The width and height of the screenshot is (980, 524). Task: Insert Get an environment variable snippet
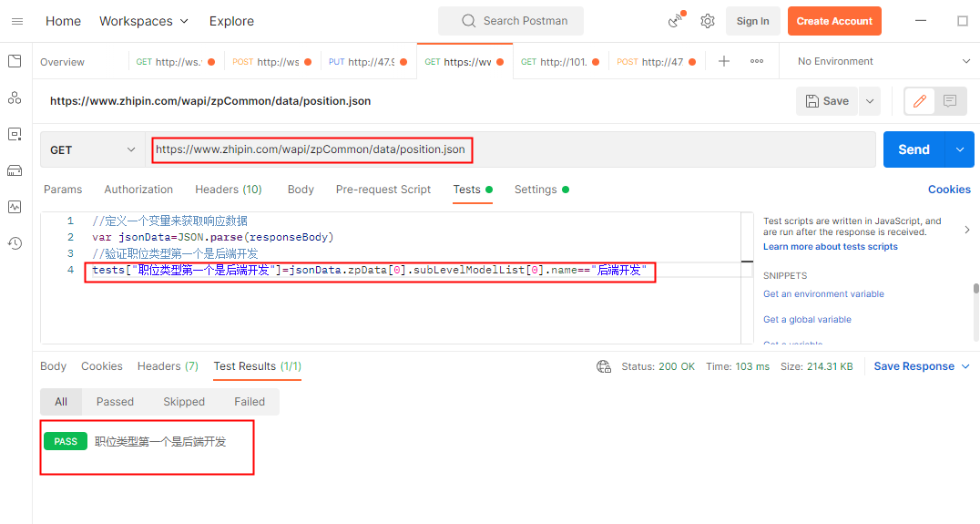[x=823, y=293]
